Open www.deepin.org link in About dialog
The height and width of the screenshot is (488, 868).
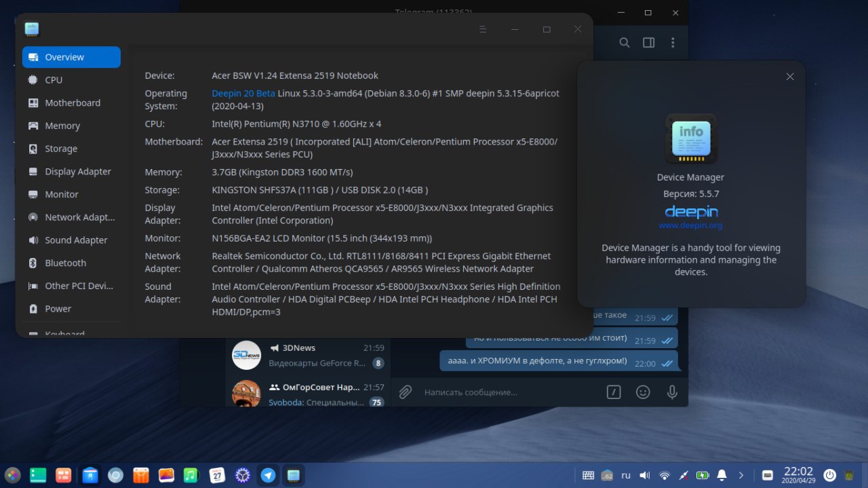(x=690, y=225)
